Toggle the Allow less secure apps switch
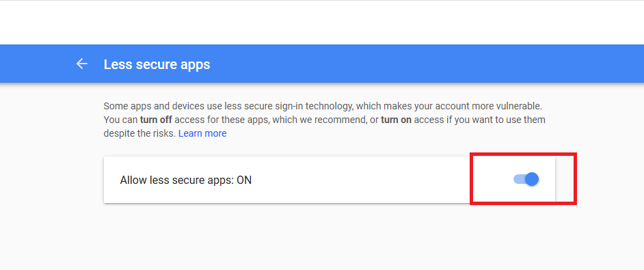644x270 pixels. (526, 179)
